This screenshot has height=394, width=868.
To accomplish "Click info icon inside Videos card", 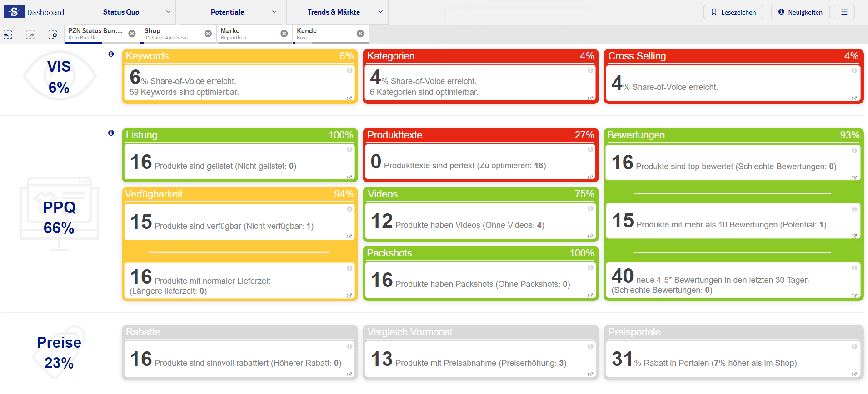I will pos(590,208).
